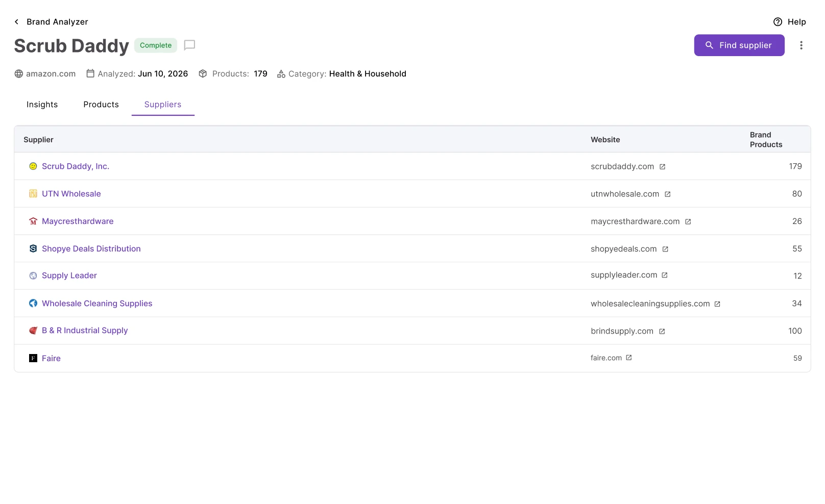Click the Faire logo icon
Viewport: 825px width, 504px height.
33,358
